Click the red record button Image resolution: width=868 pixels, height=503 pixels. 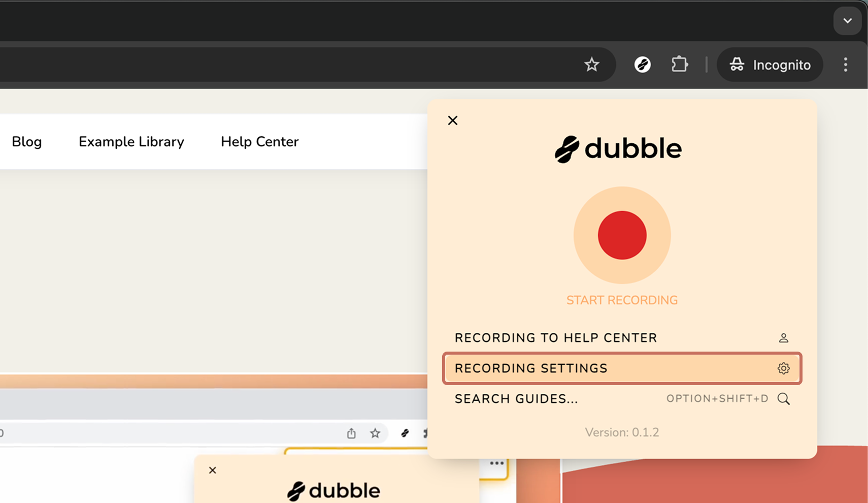622,235
